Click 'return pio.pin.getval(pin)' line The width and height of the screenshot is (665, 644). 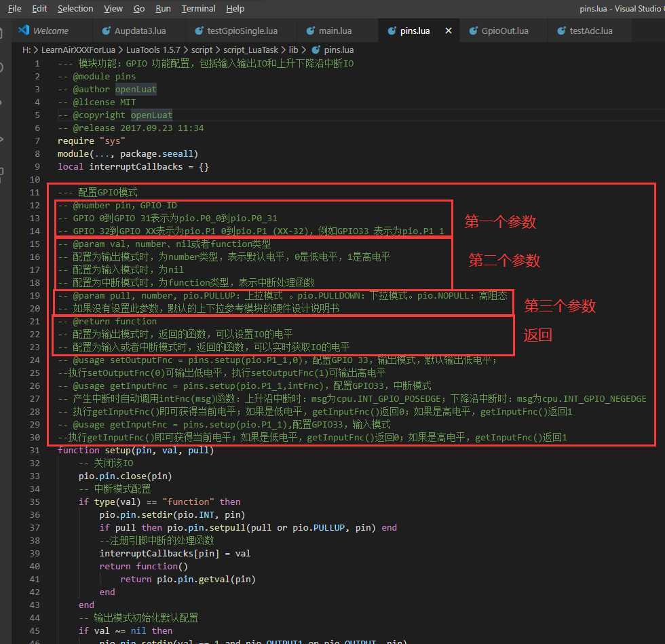[188, 579]
